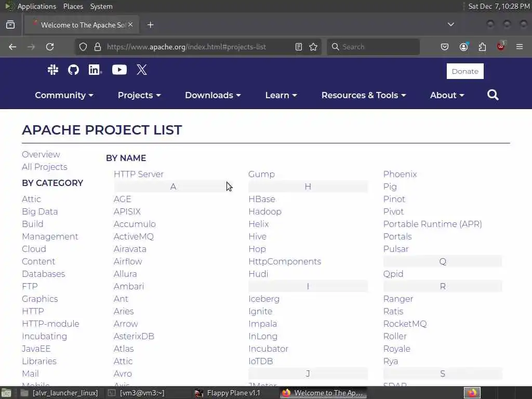Open the Databases category link
The width and height of the screenshot is (532, 399).
(44, 274)
